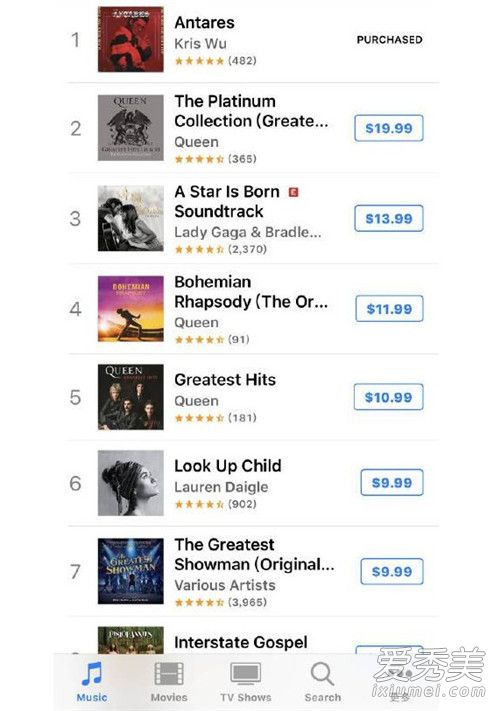Open Antares album cover

click(131, 39)
